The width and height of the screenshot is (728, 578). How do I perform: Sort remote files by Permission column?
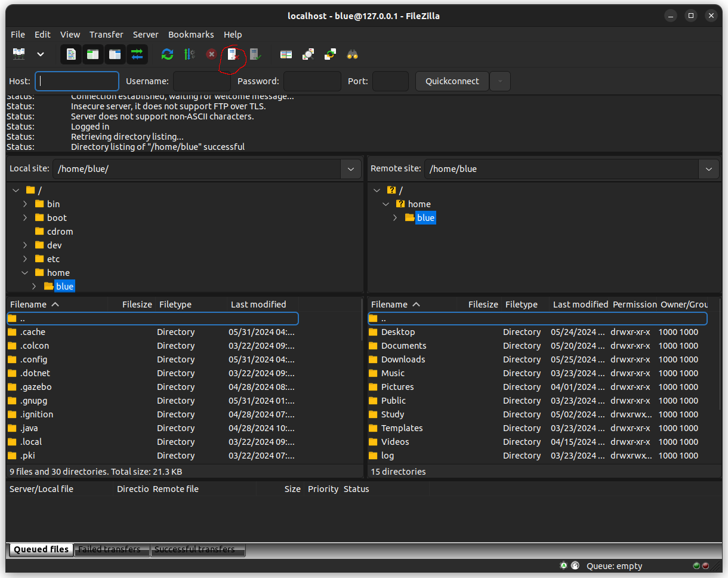coord(634,305)
